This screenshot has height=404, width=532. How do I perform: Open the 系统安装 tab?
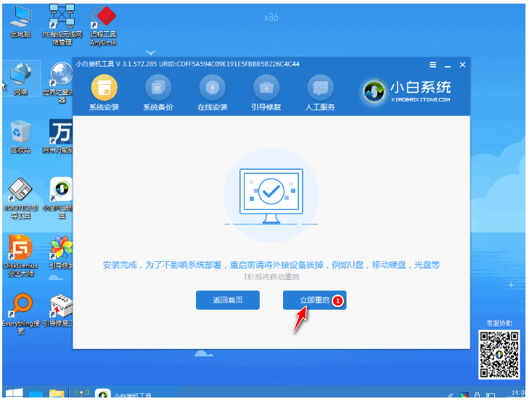[105, 93]
